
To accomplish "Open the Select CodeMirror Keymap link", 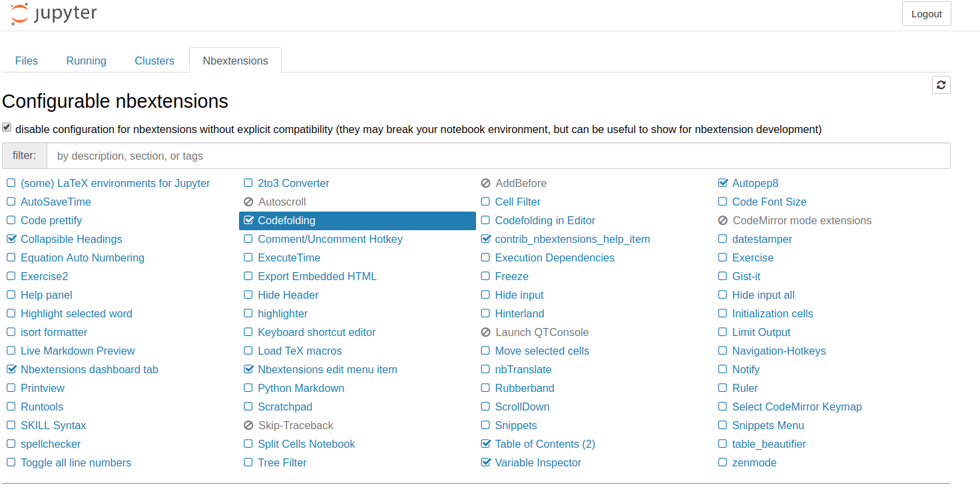I will [797, 407].
